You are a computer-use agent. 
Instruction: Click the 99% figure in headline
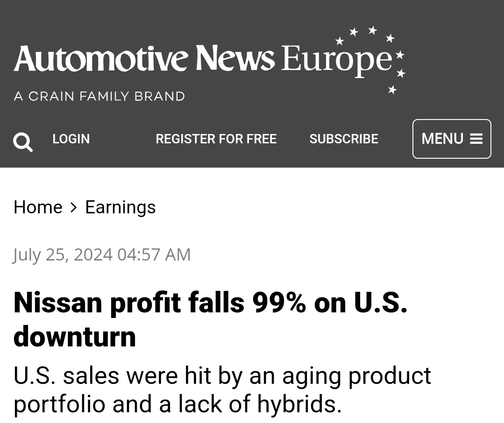(x=279, y=303)
